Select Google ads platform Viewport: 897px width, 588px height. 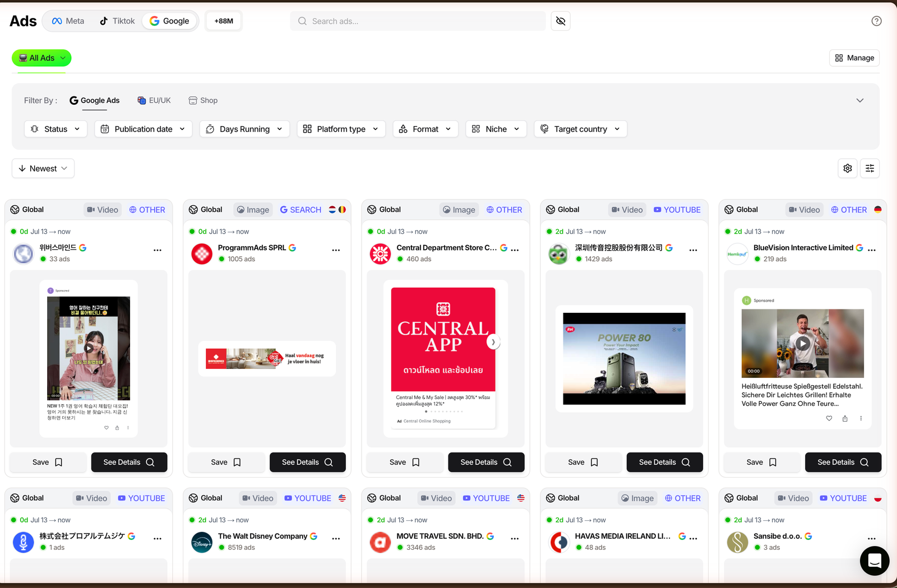[169, 21]
